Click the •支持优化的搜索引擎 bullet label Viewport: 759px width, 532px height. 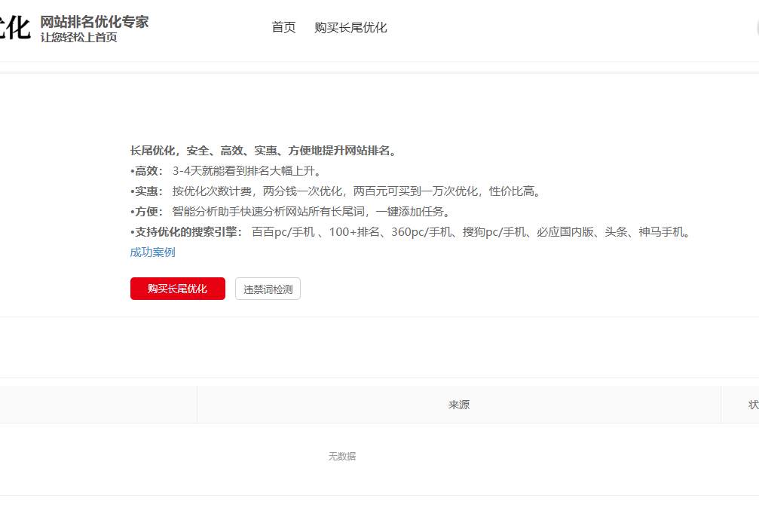click(186, 232)
